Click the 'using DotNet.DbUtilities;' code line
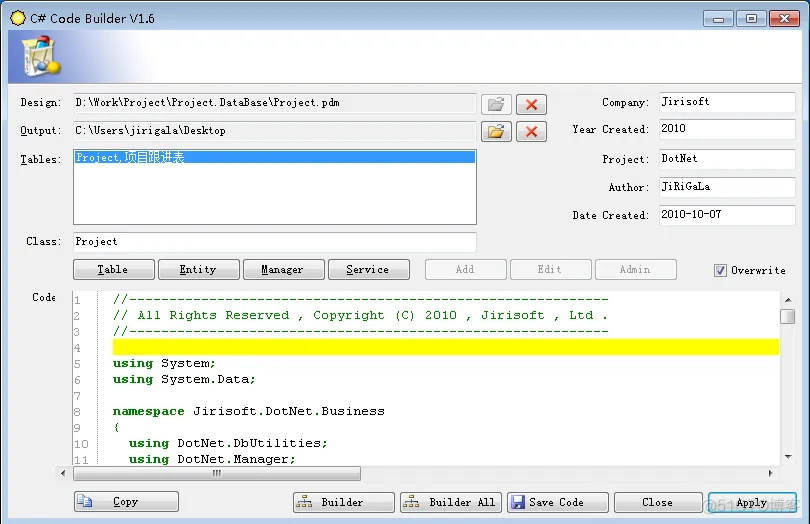 pyautogui.click(x=228, y=443)
